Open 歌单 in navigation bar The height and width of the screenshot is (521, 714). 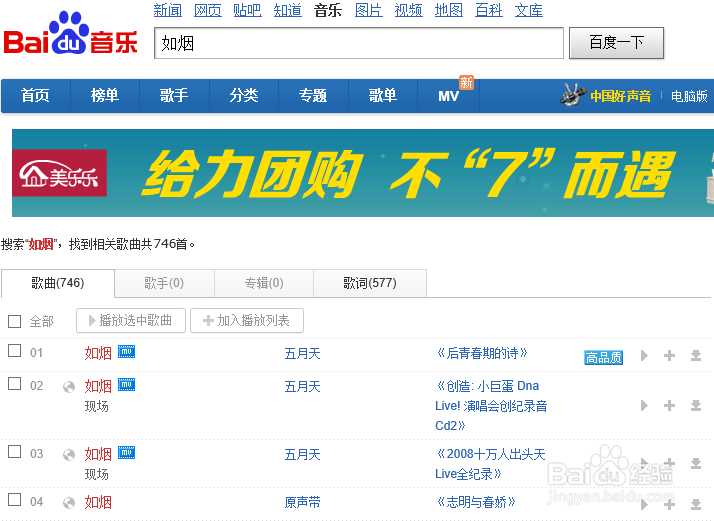pos(382,96)
